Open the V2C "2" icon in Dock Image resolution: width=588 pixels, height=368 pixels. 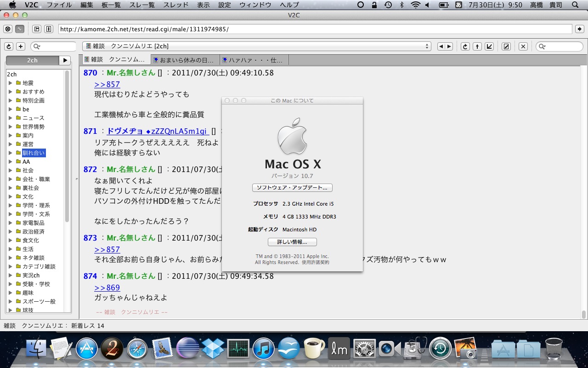tap(112, 349)
